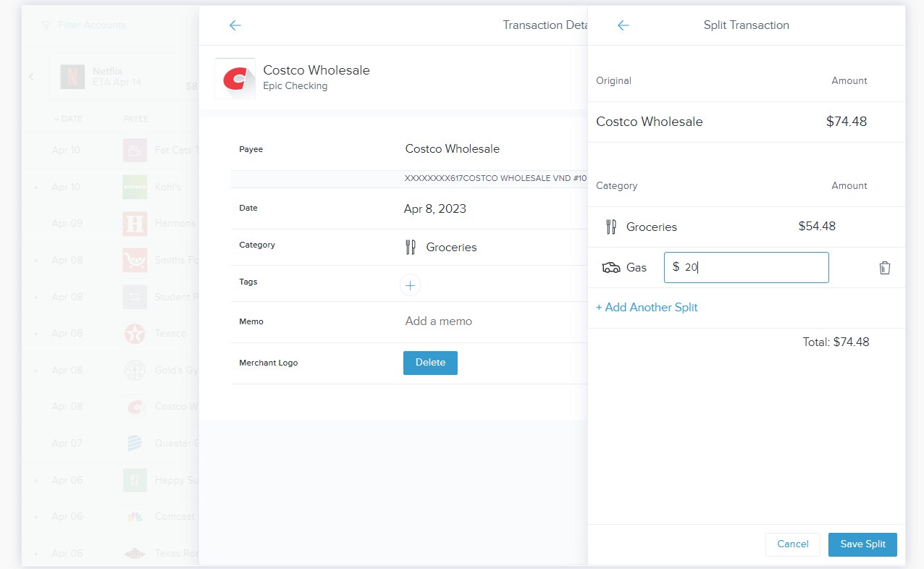Click original amount $74.48
Image resolution: width=924 pixels, height=569 pixels.
click(x=847, y=122)
